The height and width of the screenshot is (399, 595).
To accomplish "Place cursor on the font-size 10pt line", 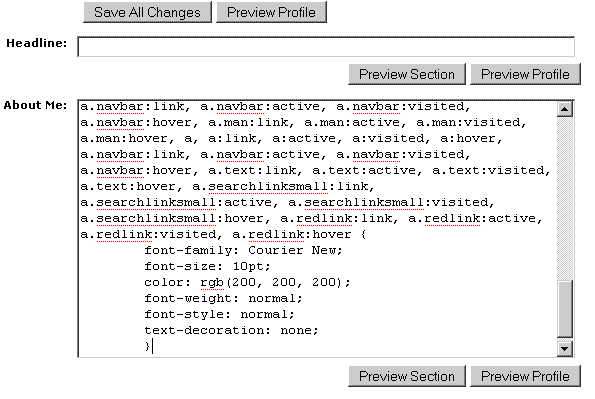I will tap(207, 267).
